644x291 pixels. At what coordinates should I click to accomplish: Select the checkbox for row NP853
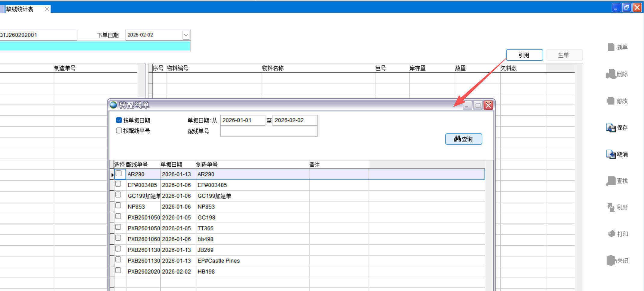click(118, 206)
